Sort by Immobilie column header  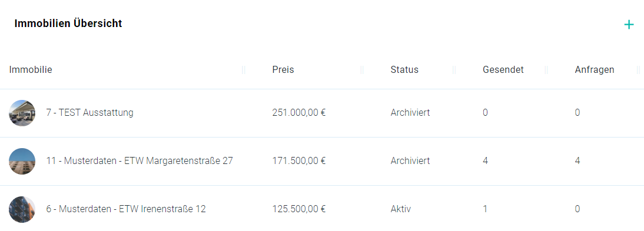(31, 70)
